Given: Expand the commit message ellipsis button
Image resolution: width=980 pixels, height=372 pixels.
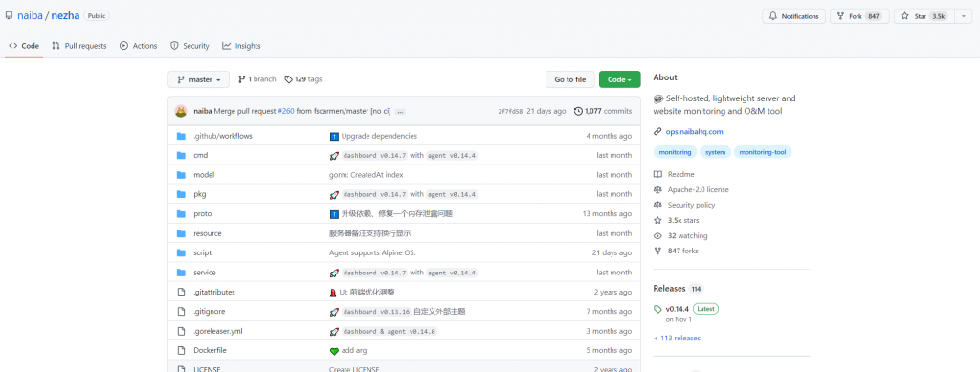Looking at the screenshot, I should click(400, 112).
